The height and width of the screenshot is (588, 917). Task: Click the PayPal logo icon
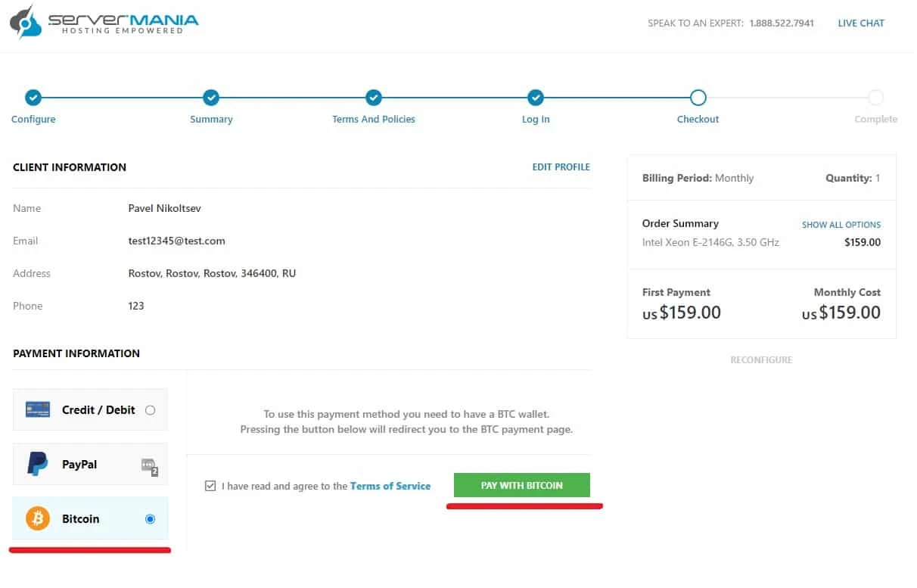point(38,464)
